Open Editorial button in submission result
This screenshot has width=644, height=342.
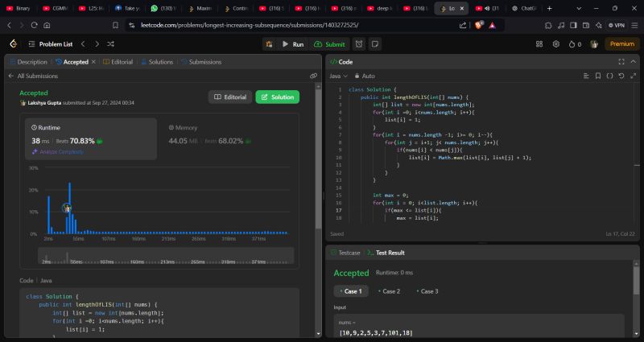[230, 97]
